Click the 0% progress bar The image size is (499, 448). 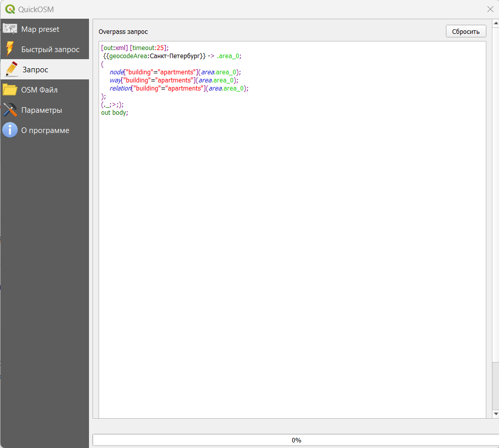(296, 440)
